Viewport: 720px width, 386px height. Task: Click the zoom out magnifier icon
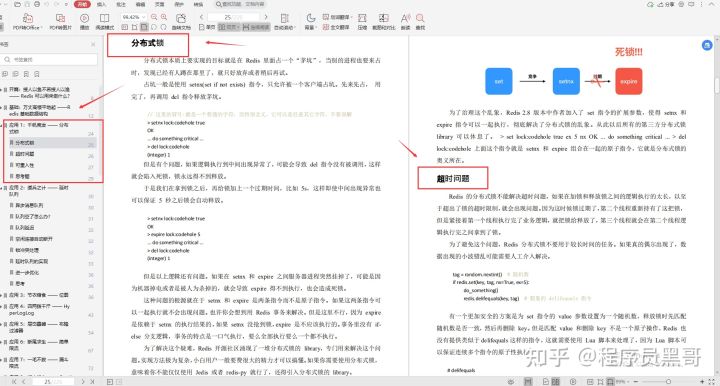point(154,17)
